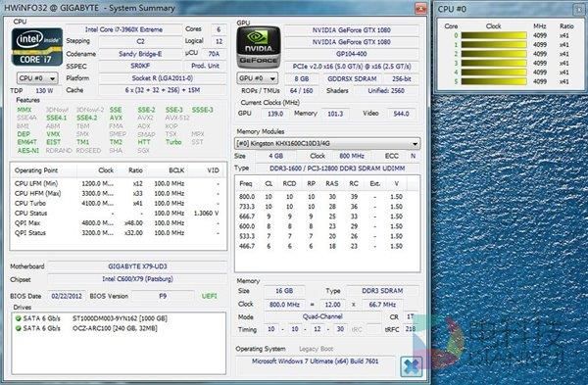This screenshot has width=588, height=385.
Task: Click the 'Freq' column header in memory table
Action: tap(246, 184)
